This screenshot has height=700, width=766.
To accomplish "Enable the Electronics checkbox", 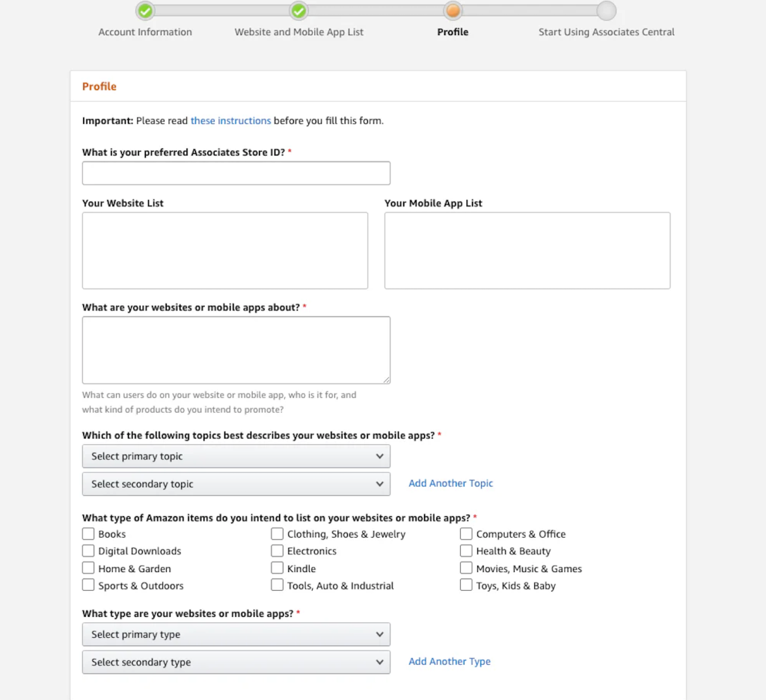I will [x=278, y=551].
